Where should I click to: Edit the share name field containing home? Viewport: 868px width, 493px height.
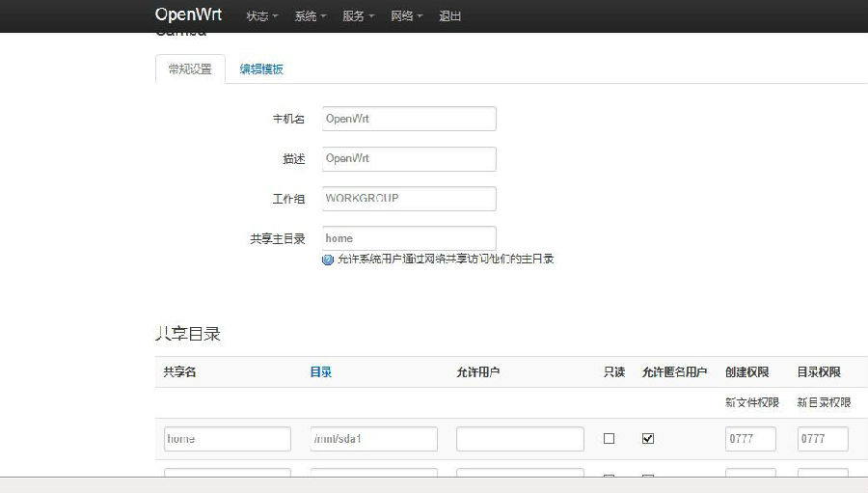(228, 439)
